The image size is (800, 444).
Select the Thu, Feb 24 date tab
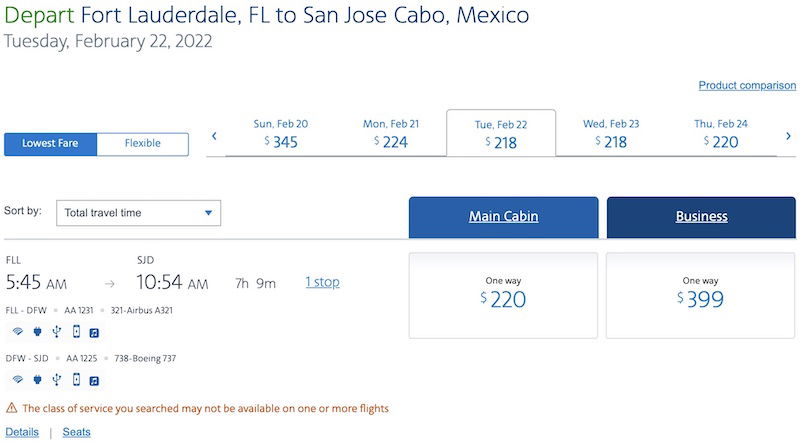720,134
